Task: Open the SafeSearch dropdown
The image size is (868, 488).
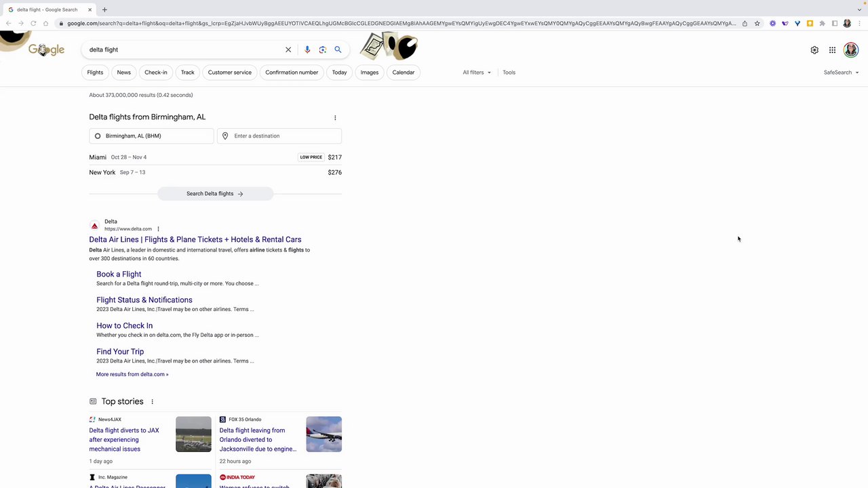Action: point(841,73)
